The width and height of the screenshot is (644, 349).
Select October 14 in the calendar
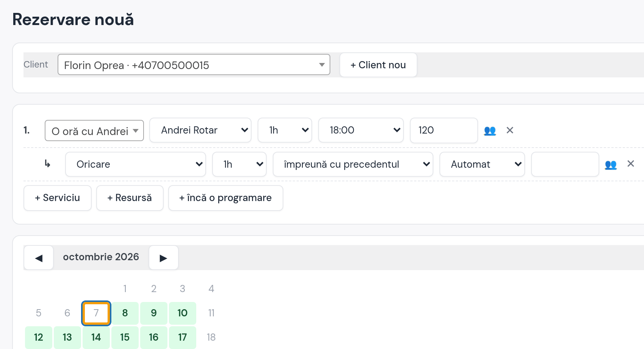coord(96,337)
